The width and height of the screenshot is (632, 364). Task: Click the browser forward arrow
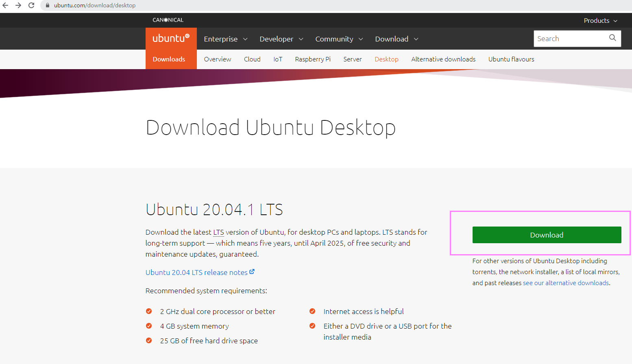[18, 5]
